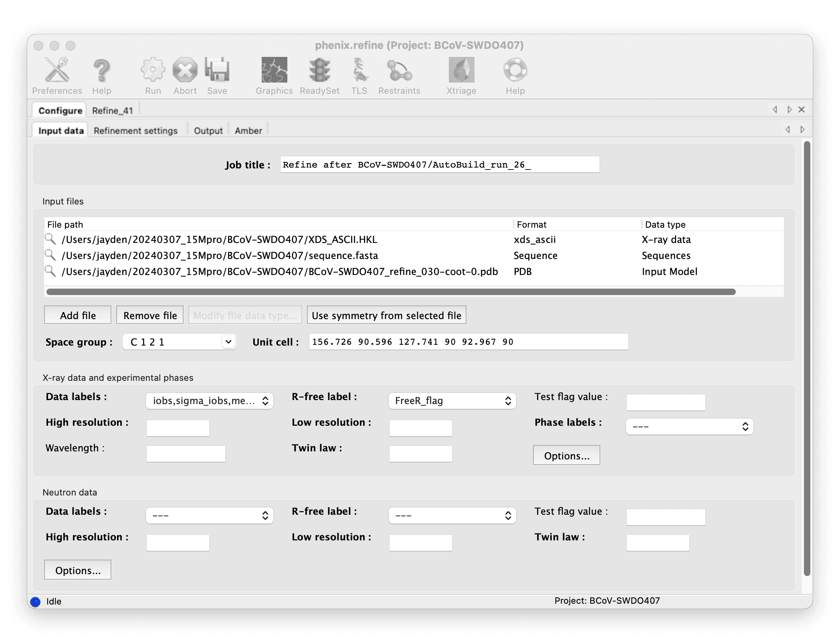
Task: Click Project: BCoV-SWDO407 in status bar
Action: pos(607,601)
